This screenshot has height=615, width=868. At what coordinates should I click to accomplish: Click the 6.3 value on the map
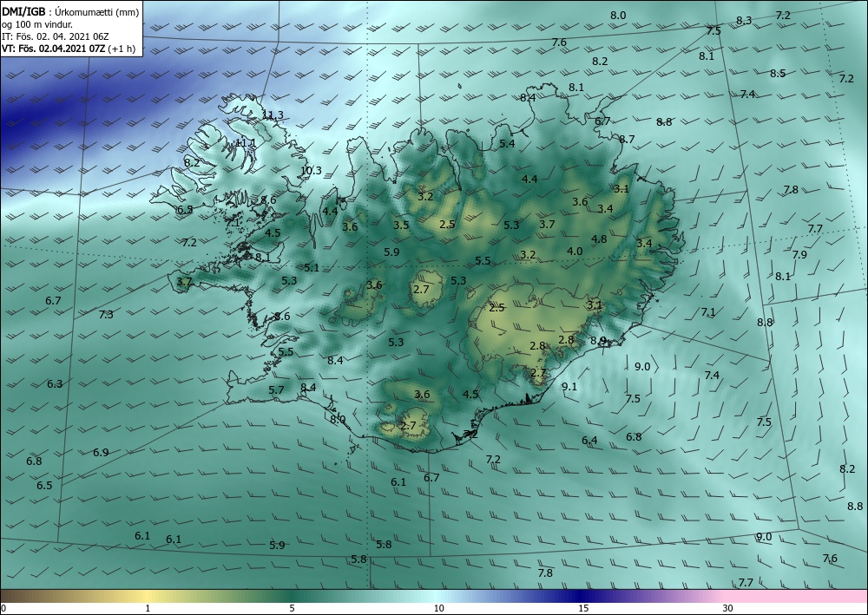click(x=54, y=383)
